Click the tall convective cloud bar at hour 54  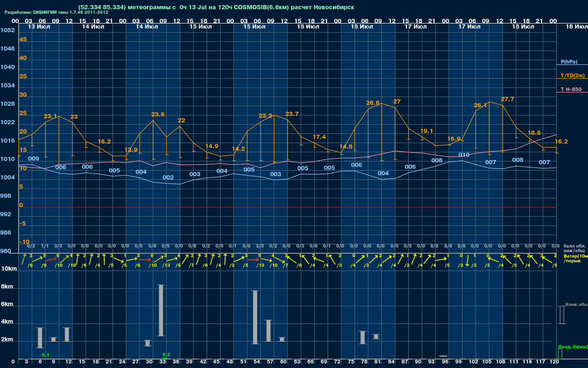(255, 317)
